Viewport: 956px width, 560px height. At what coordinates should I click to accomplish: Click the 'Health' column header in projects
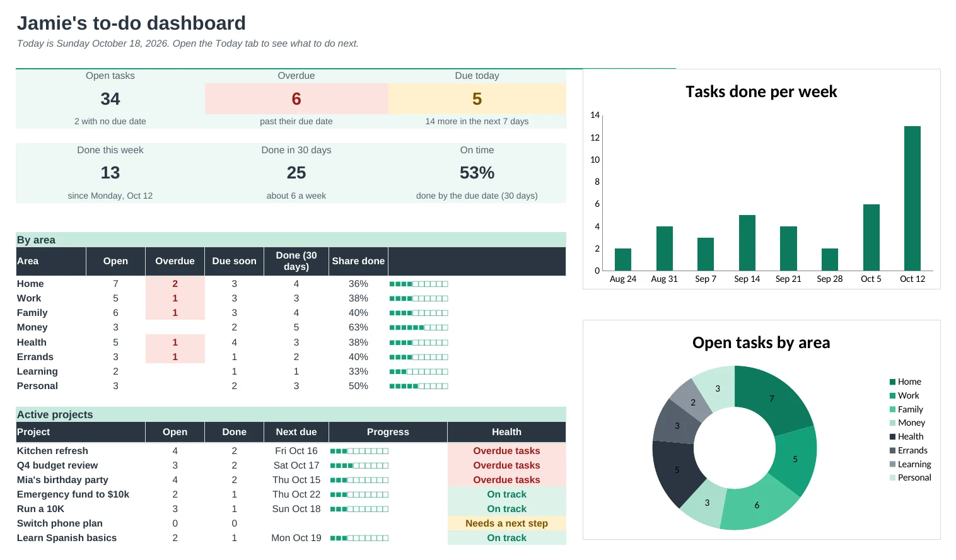[507, 432]
